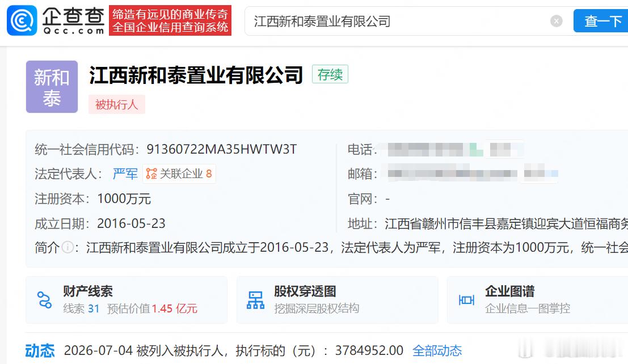Click the registered capital 1000万元
The height and width of the screenshot is (364, 628).
pyautogui.click(x=124, y=198)
